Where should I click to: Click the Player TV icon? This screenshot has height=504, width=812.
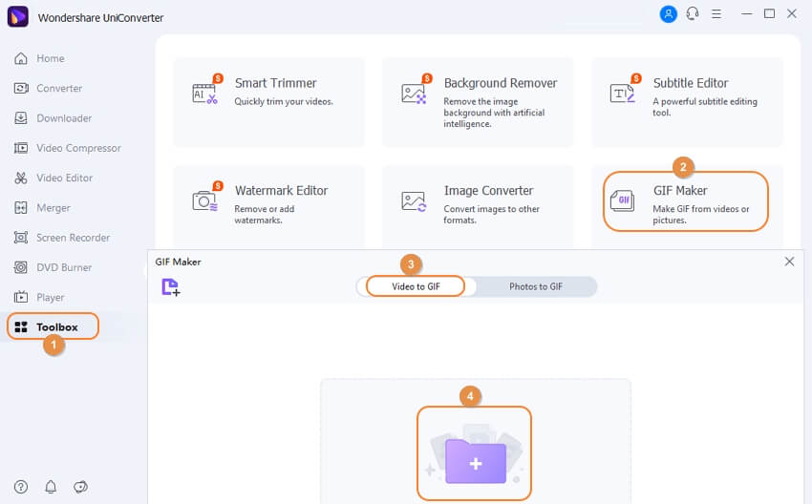[x=21, y=297]
